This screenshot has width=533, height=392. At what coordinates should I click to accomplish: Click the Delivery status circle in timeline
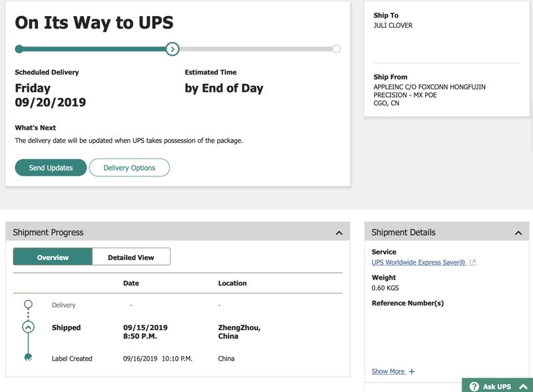[28, 305]
